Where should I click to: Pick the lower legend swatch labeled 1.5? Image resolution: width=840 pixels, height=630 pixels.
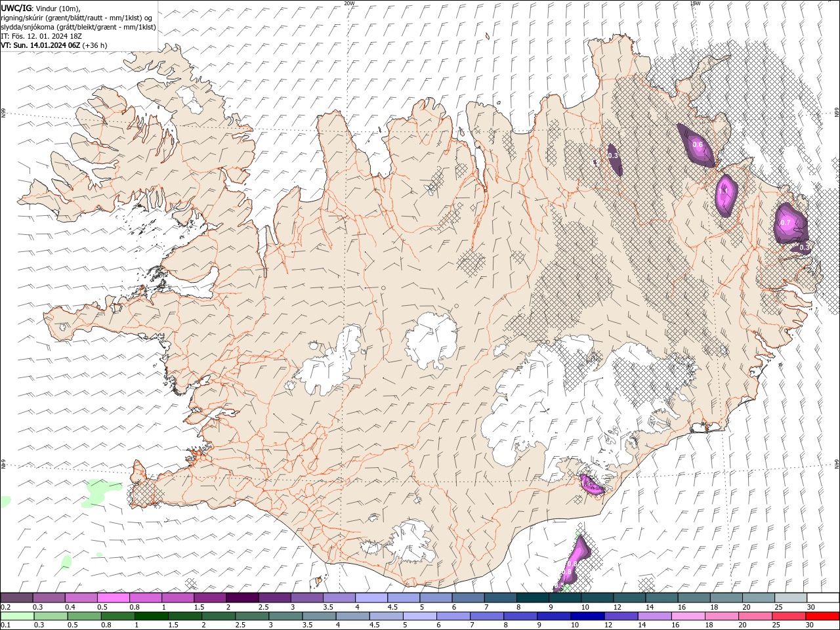(184, 616)
